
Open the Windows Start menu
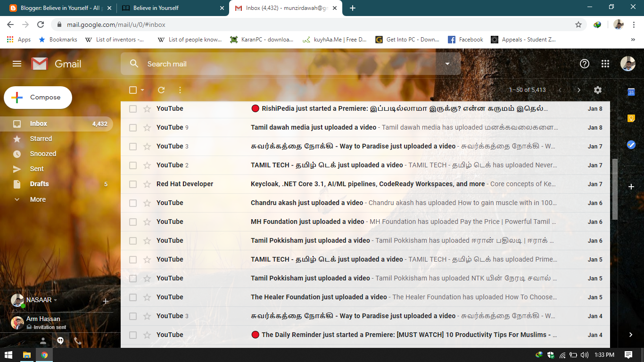pyautogui.click(x=9, y=354)
